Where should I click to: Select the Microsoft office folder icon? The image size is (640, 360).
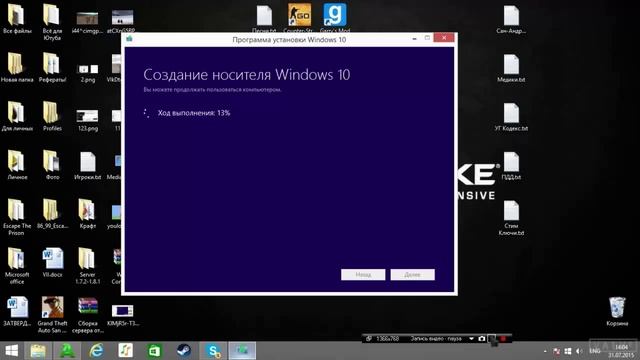pos(16,266)
